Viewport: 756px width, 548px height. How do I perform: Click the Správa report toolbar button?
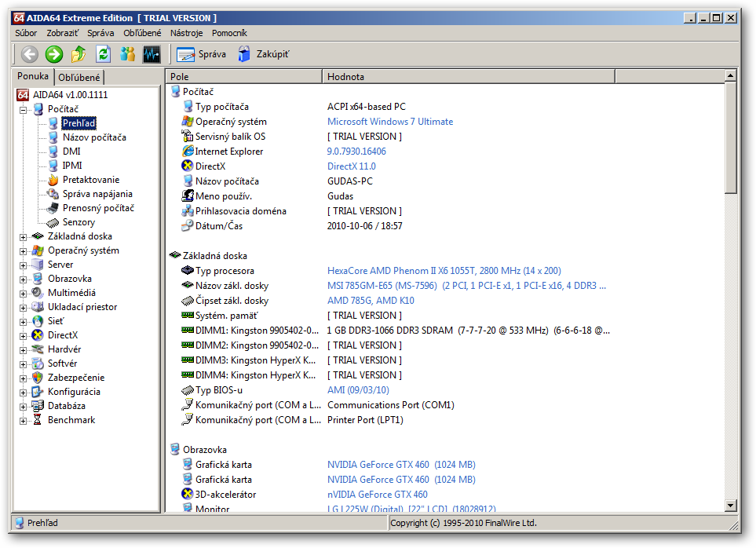(201, 54)
